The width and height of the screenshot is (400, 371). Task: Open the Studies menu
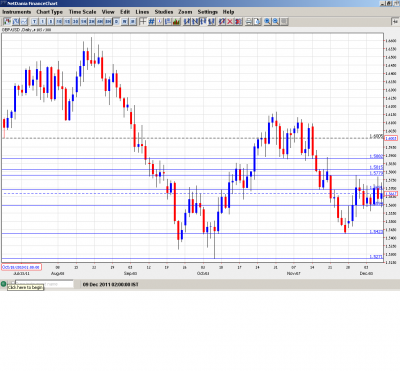[x=164, y=12]
